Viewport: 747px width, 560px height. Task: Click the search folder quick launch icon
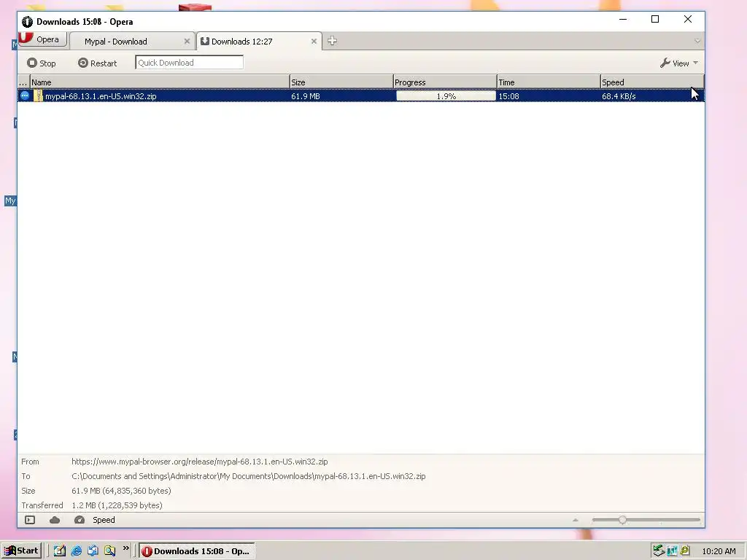point(110,551)
